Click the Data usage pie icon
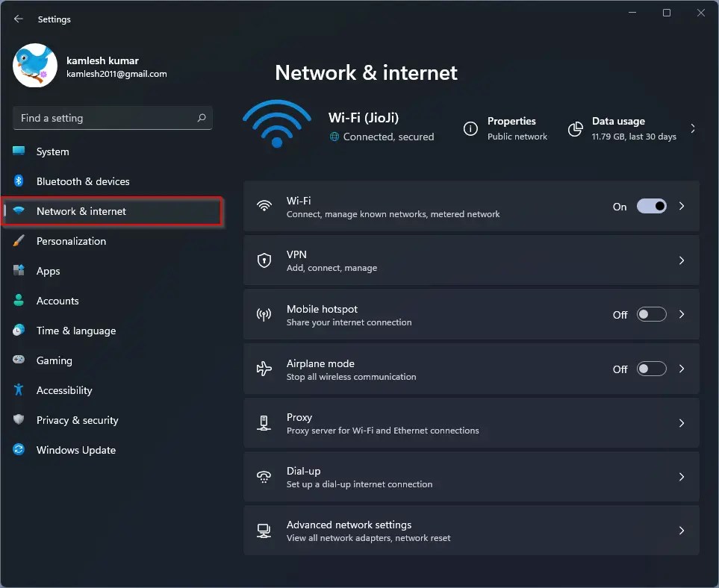719x588 pixels. tap(576, 129)
